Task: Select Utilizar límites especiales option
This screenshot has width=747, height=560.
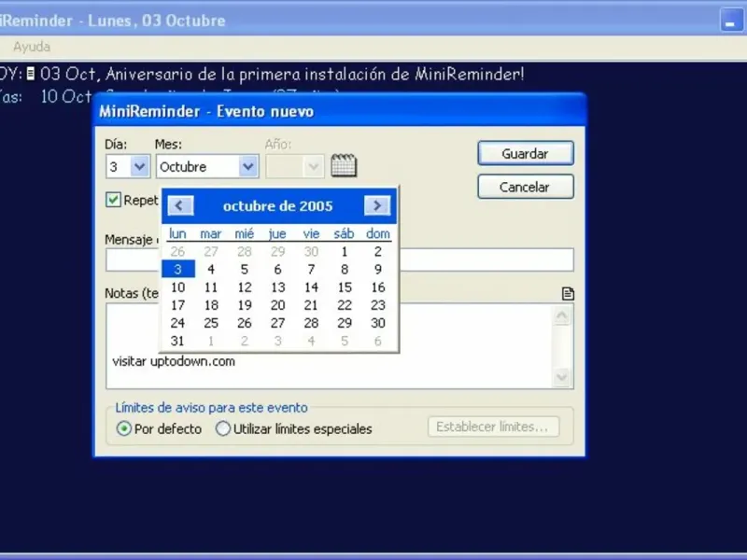Action: [x=222, y=428]
